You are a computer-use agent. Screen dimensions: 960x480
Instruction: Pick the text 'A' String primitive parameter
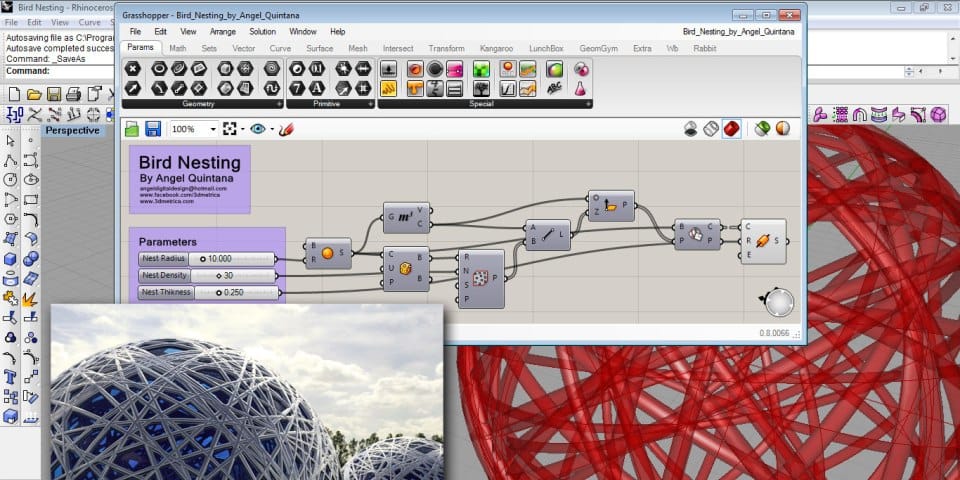pyautogui.click(x=317, y=89)
